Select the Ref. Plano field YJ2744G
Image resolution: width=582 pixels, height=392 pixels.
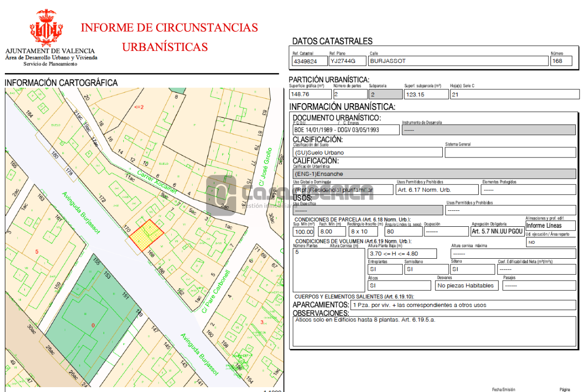[x=347, y=61]
